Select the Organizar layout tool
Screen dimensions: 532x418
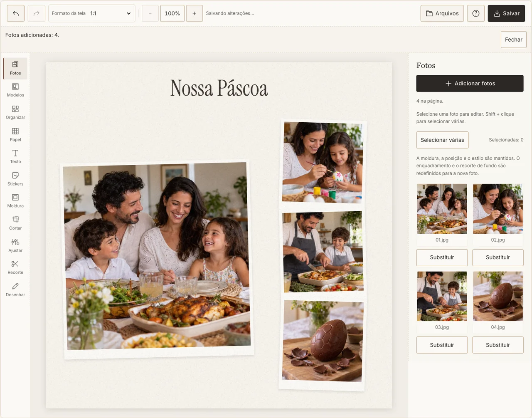(x=15, y=113)
